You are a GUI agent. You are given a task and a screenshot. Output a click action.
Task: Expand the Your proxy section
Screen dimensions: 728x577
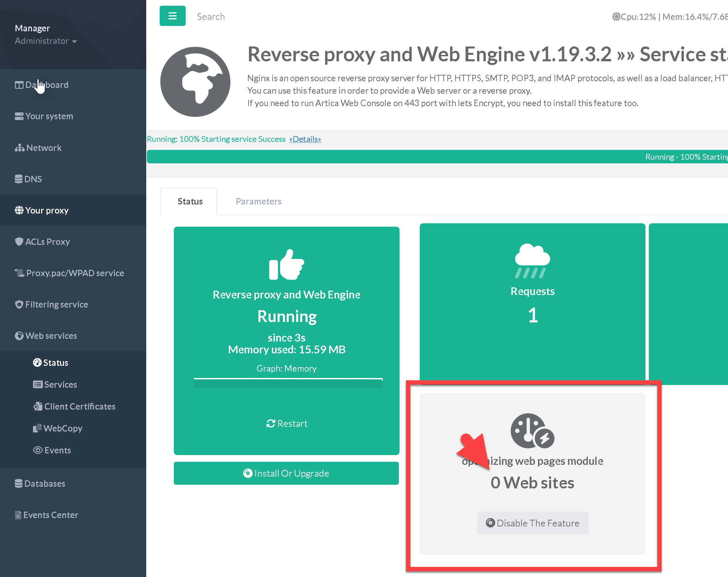46,210
